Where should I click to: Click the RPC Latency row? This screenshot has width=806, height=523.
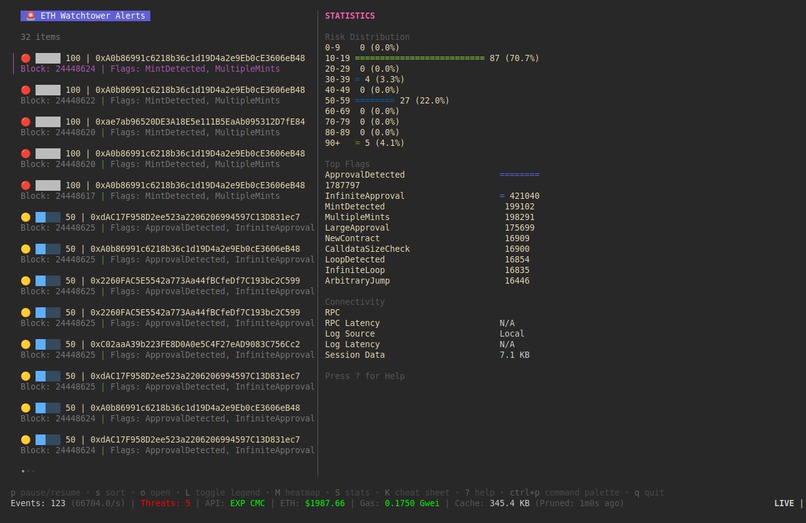[x=419, y=323]
